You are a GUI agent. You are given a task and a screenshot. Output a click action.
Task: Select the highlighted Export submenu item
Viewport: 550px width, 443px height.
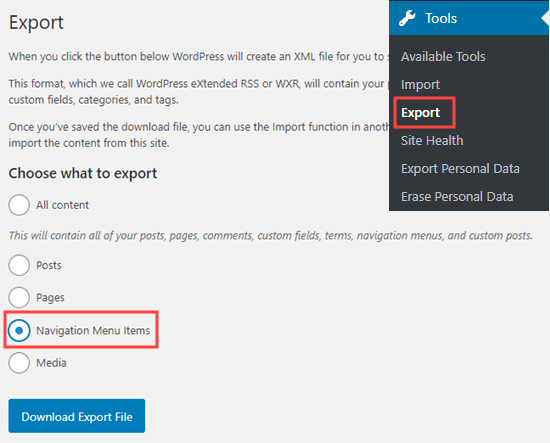click(x=420, y=113)
